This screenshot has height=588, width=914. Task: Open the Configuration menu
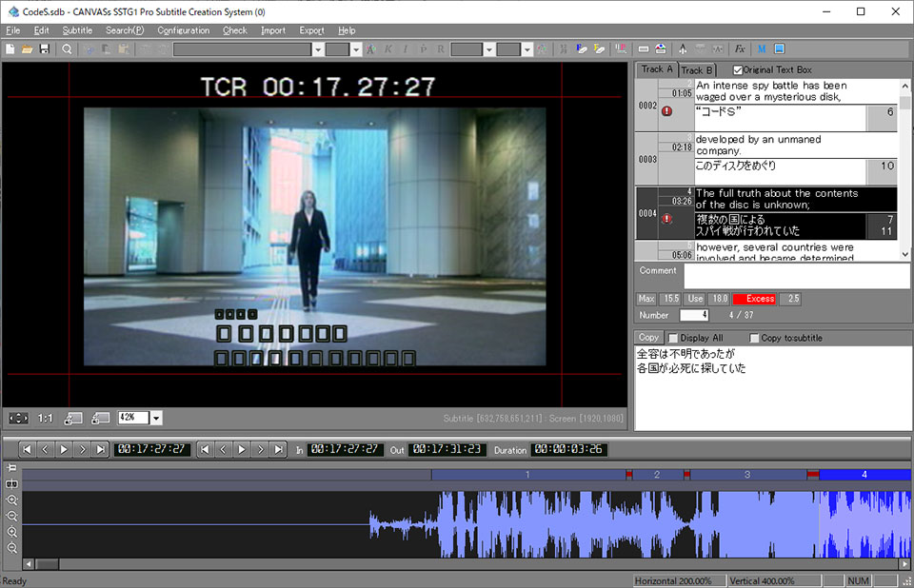pyautogui.click(x=183, y=30)
